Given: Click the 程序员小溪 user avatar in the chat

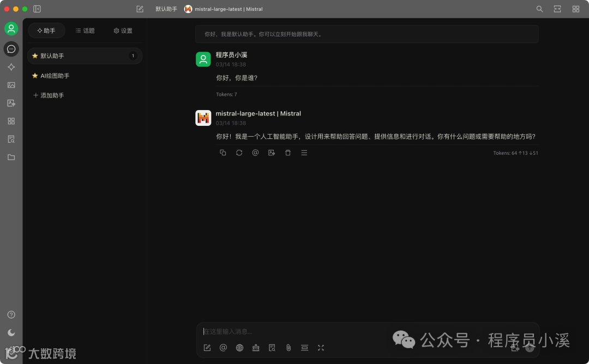Looking at the screenshot, I should (203, 59).
